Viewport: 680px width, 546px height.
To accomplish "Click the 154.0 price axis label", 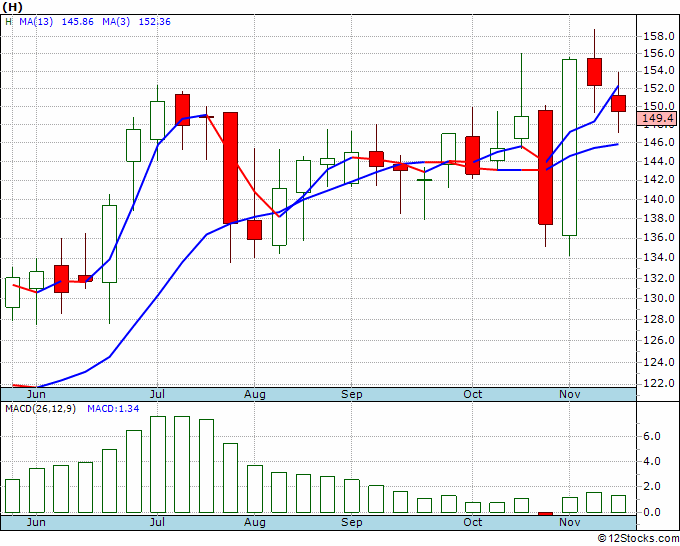I will click(x=658, y=71).
